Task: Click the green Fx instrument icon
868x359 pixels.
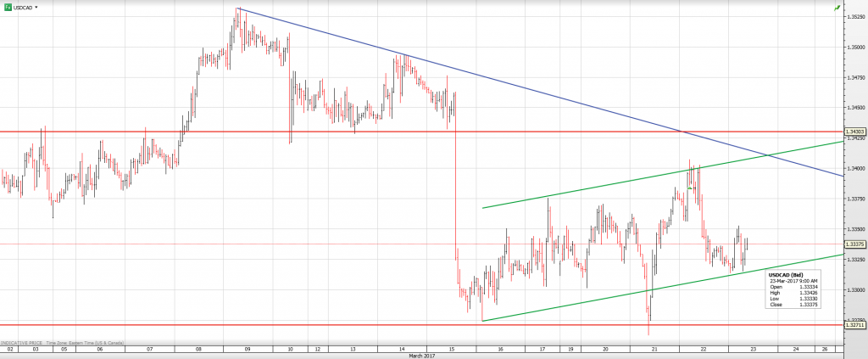Action: click(7, 7)
